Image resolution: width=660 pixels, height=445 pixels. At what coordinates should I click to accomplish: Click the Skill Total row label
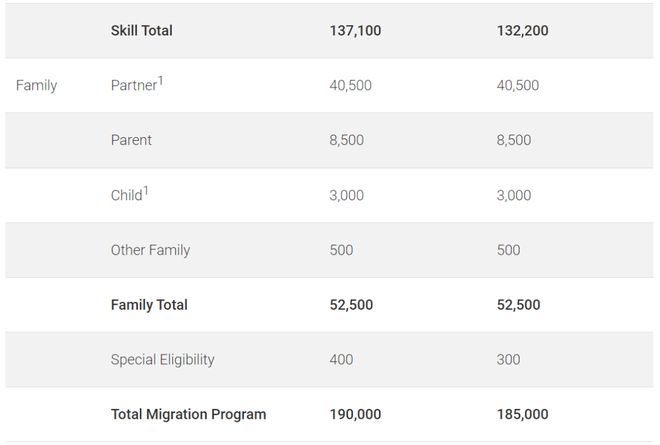click(141, 31)
